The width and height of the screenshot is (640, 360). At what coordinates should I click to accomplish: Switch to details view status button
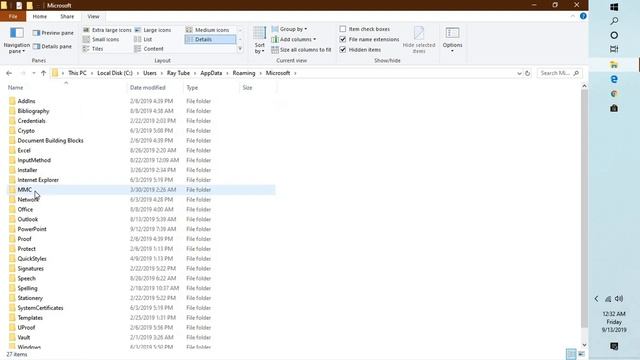pos(571,354)
